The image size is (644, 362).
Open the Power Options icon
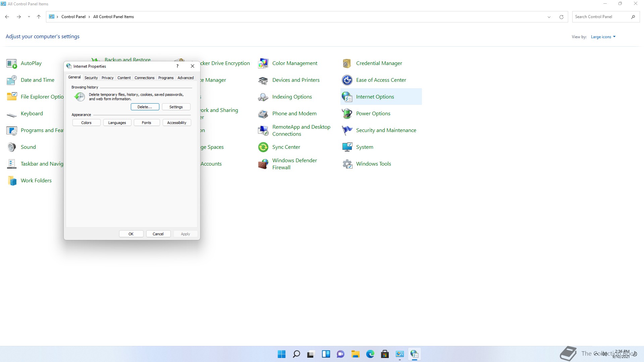(347, 114)
